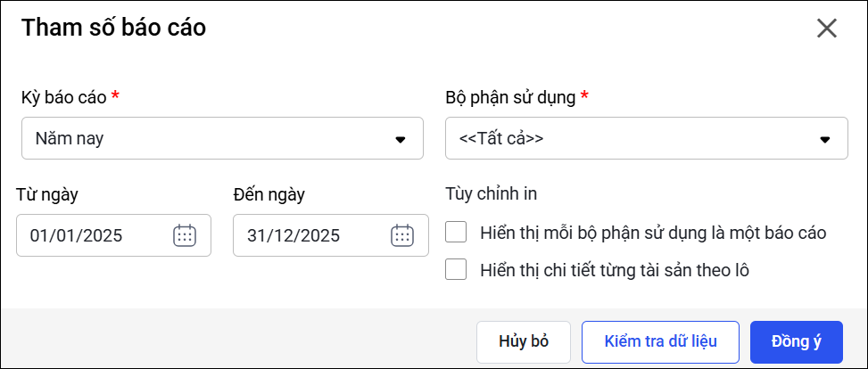
Task: Expand the Bộ phận sử dụng dropdown arrow
Action: [825, 139]
